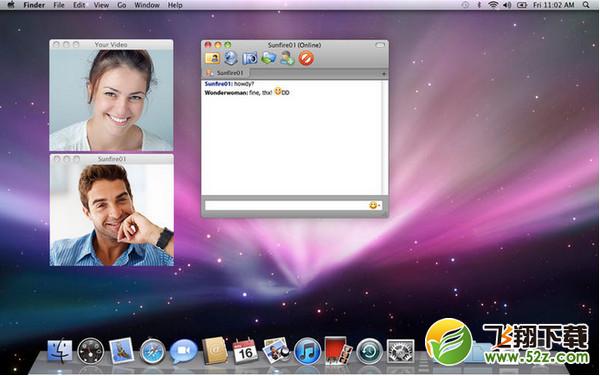Image resolution: width=600 pixels, height=376 pixels.
Task: Open the Go menu
Action: coord(122,5)
